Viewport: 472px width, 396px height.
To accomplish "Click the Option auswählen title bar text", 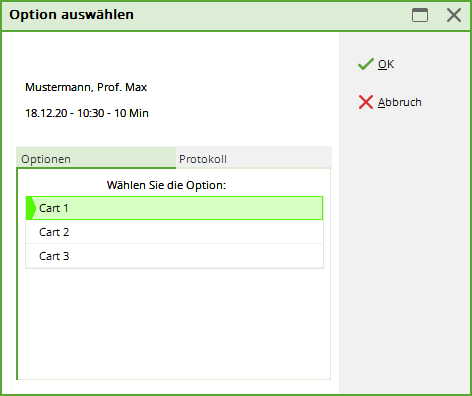I will pyautogui.click(x=71, y=15).
